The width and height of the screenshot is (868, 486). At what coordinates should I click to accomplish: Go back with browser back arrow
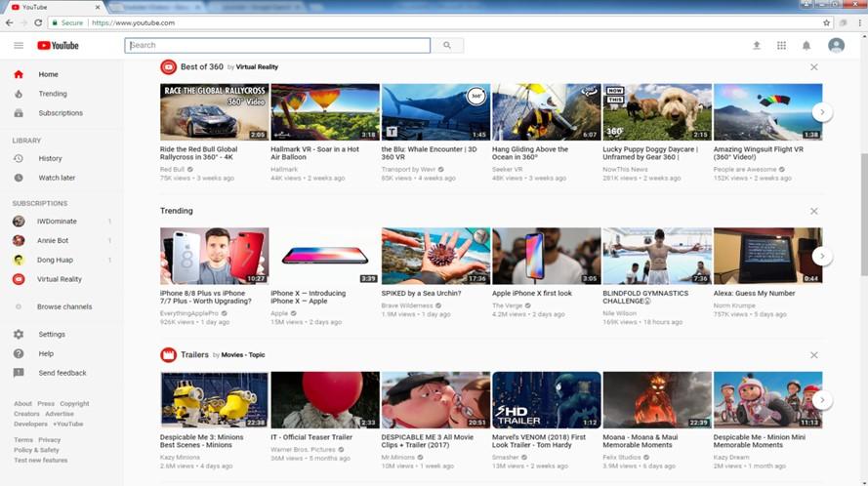(9, 22)
